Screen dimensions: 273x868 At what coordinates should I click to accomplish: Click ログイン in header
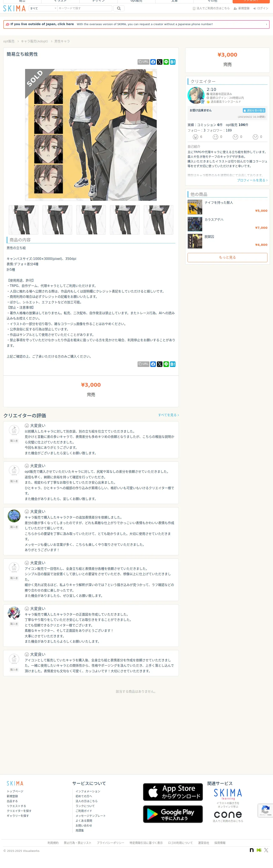click(x=261, y=9)
